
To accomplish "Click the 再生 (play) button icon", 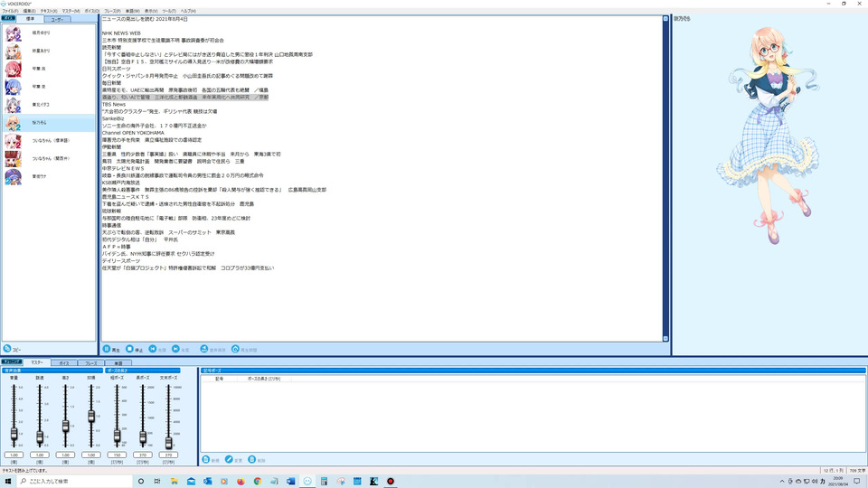I will tap(107, 349).
